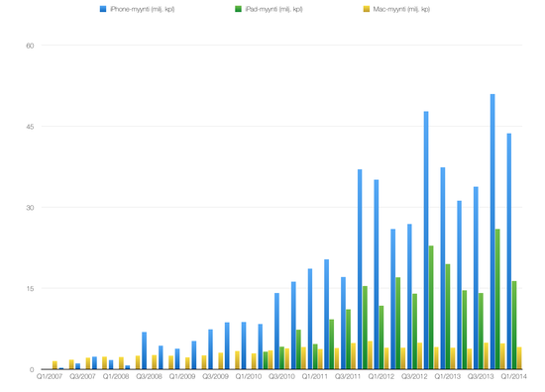Click the Q1/2012 x-axis label
545x392 pixels.
point(381,376)
